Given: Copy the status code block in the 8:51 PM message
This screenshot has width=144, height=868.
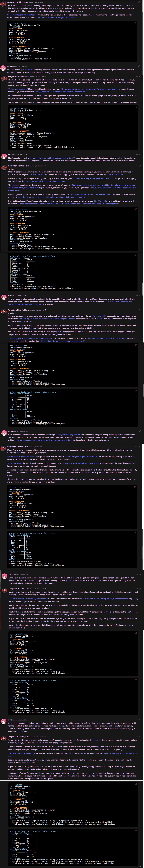Looking at the screenshot, I should tap(136, 784).
